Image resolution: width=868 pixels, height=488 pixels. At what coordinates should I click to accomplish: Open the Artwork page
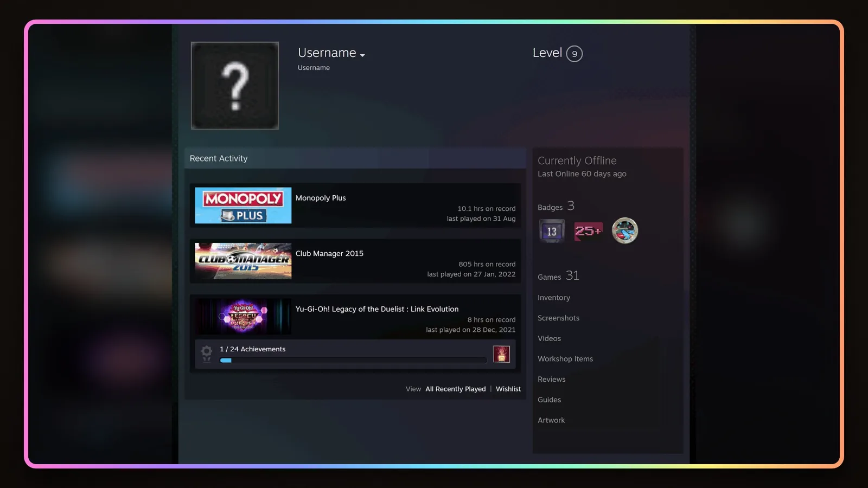point(551,420)
